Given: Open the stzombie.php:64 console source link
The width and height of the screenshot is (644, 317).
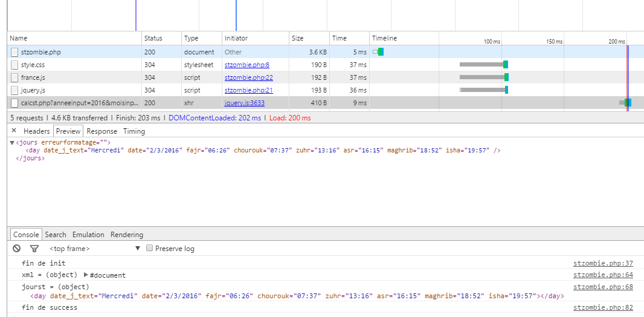Looking at the screenshot, I should pyautogui.click(x=604, y=275).
